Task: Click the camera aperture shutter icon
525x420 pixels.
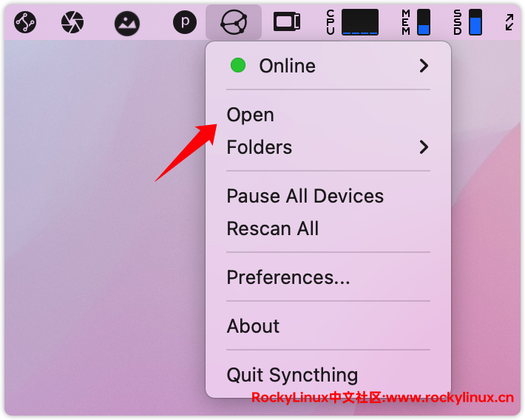Action: (x=72, y=22)
